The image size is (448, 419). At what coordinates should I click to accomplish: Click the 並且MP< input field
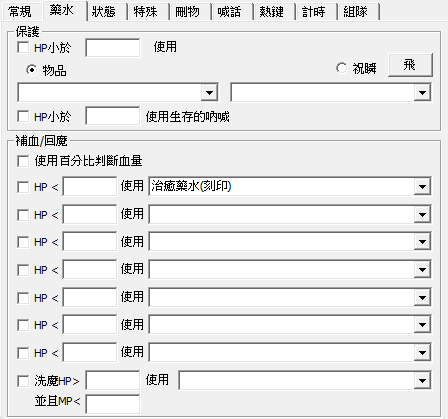[x=113, y=404]
